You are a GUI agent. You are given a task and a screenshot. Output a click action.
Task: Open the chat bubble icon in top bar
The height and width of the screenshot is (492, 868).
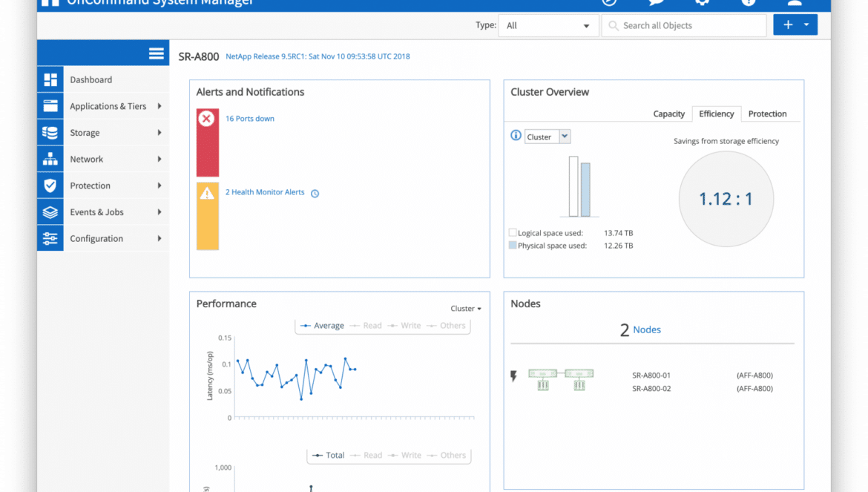[656, 3]
